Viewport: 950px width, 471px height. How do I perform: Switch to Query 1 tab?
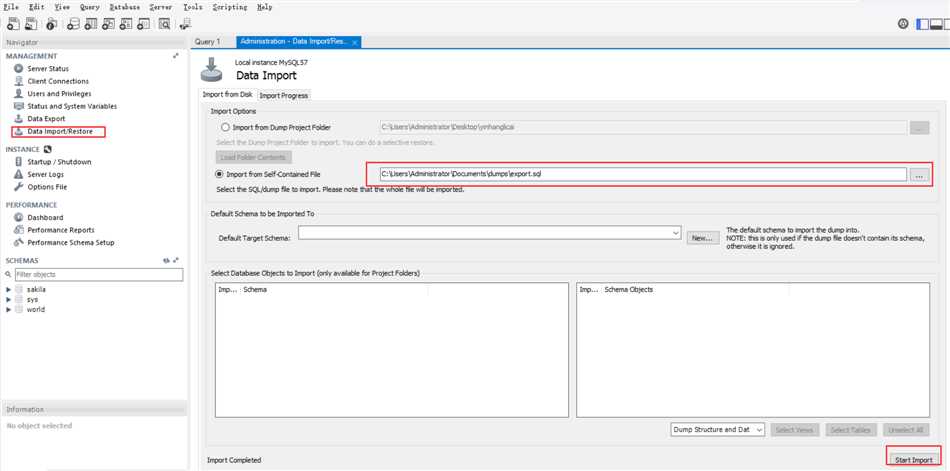208,42
